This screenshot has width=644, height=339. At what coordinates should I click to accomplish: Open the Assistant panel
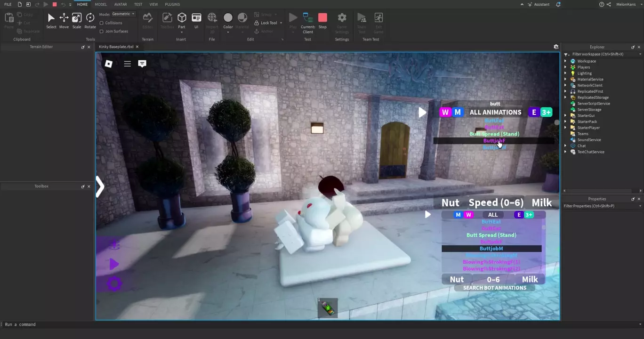click(x=538, y=4)
